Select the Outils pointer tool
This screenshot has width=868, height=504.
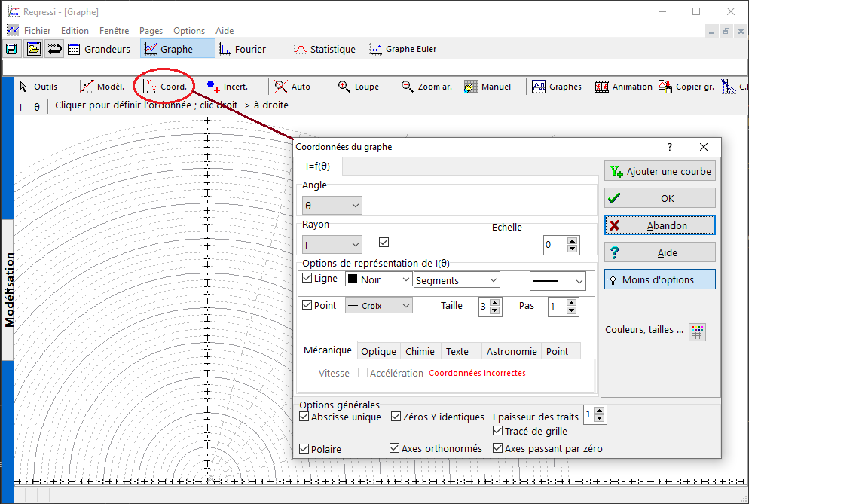click(x=38, y=87)
